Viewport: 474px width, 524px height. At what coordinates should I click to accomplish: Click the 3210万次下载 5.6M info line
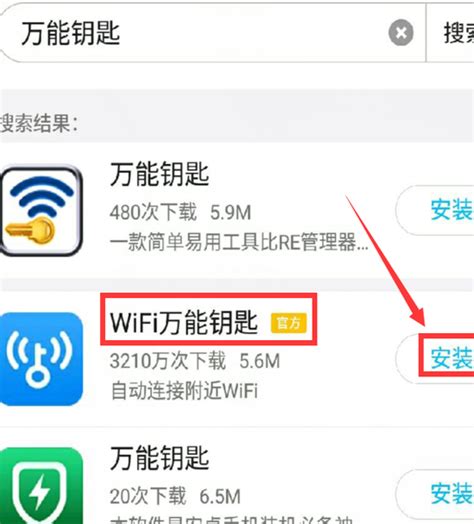[x=195, y=361]
